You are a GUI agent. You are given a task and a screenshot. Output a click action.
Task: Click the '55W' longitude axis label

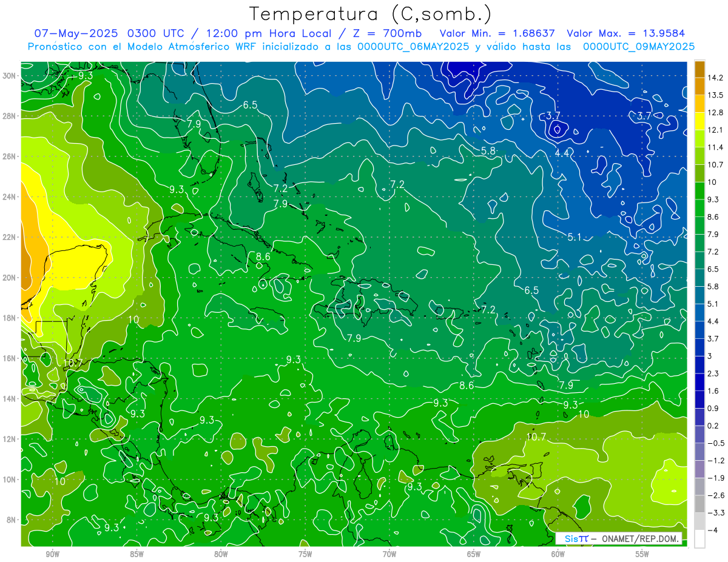(642, 555)
